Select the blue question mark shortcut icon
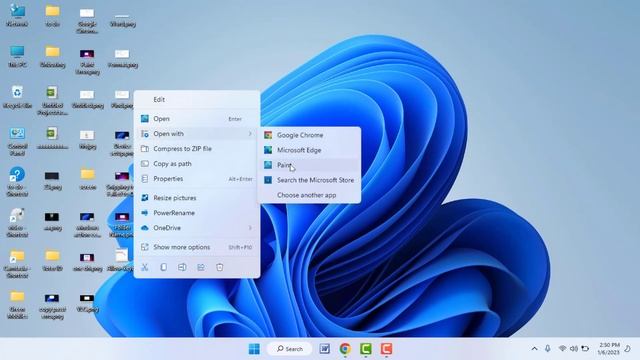Image resolution: width=640 pixels, height=360 pixels. 17,182
